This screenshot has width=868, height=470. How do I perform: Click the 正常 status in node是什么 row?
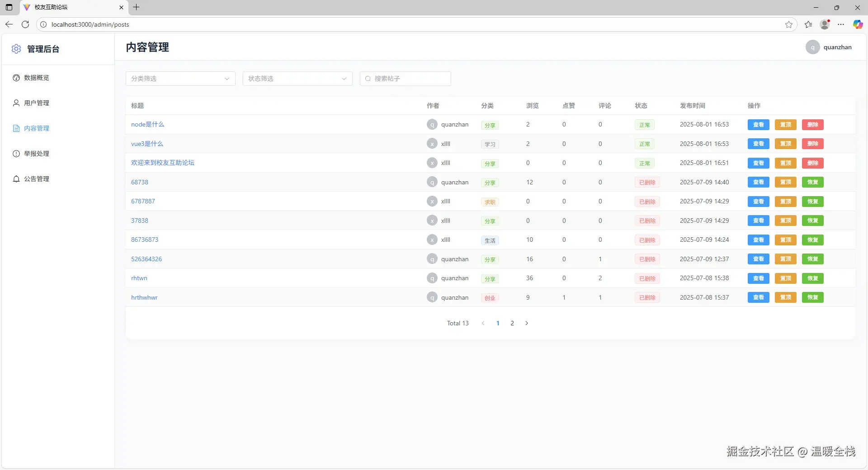pyautogui.click(x=645, y=125)
